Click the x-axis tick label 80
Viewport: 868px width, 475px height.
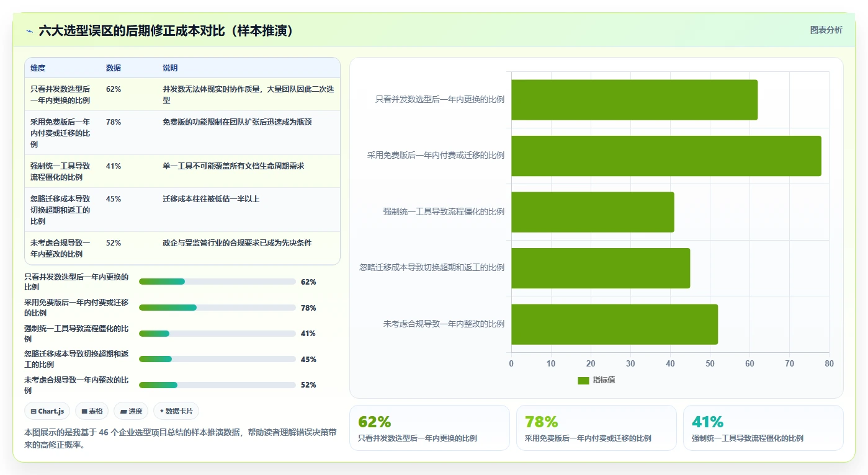click(x=829, y=364)
